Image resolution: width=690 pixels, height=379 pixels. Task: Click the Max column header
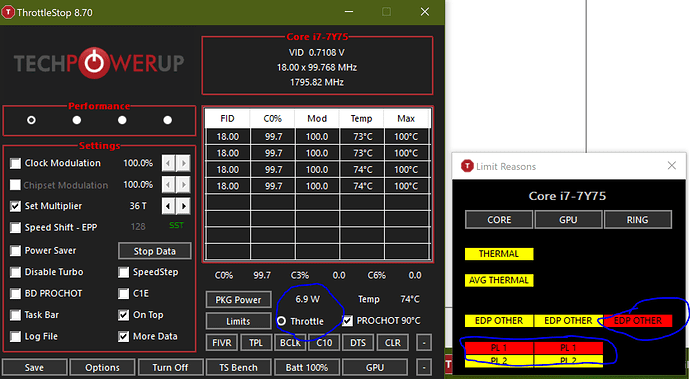(x=406, y=118)
